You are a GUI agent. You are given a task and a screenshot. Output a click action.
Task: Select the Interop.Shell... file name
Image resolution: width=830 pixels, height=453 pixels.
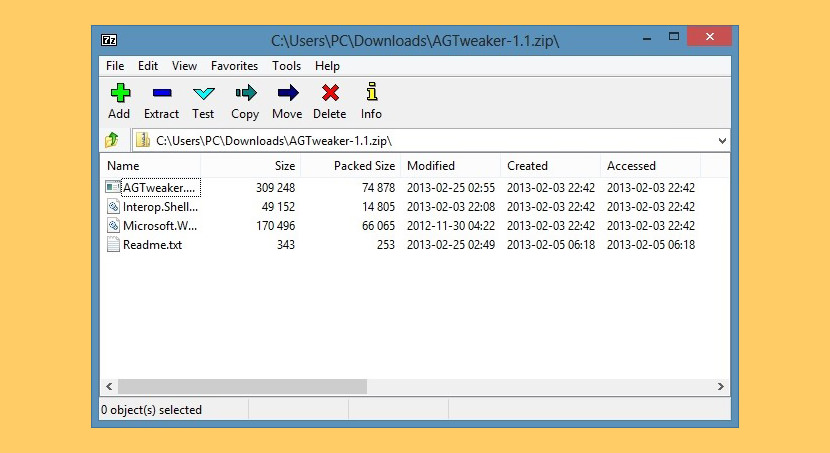click(x=160, y=206)
